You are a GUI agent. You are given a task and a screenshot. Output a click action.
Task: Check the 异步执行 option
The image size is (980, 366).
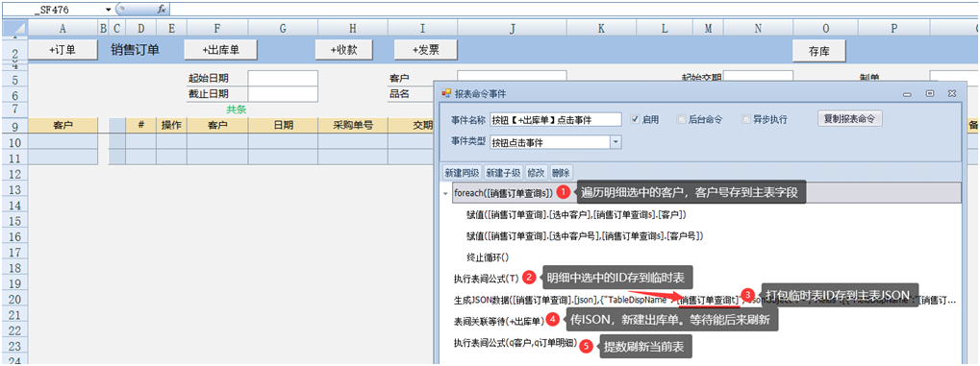746,119
